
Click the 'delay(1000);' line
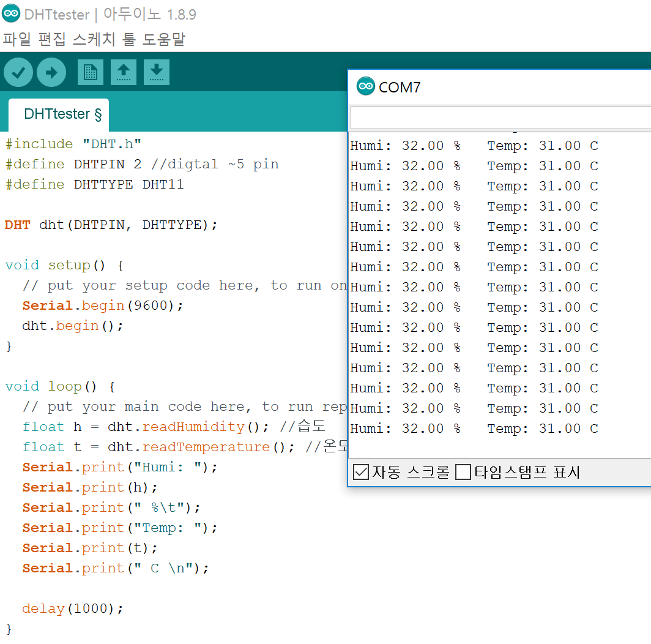point(73,609)
